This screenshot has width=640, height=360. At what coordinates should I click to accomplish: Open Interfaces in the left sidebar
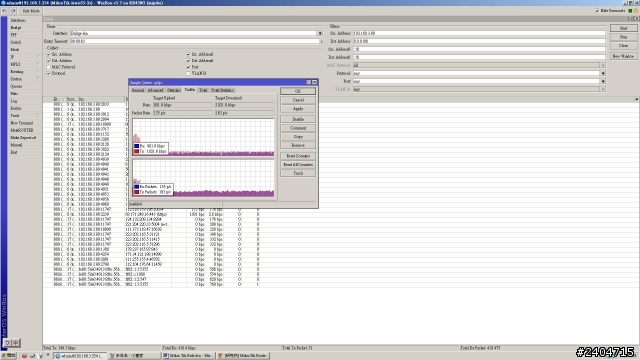18,20
